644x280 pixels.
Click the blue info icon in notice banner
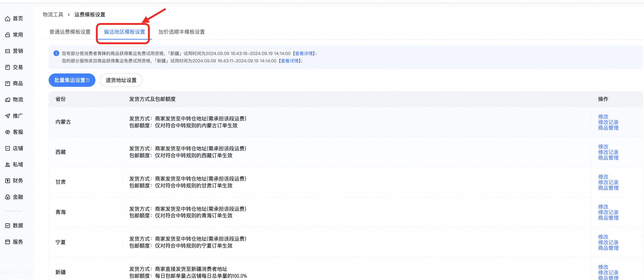tap(56, 53)
